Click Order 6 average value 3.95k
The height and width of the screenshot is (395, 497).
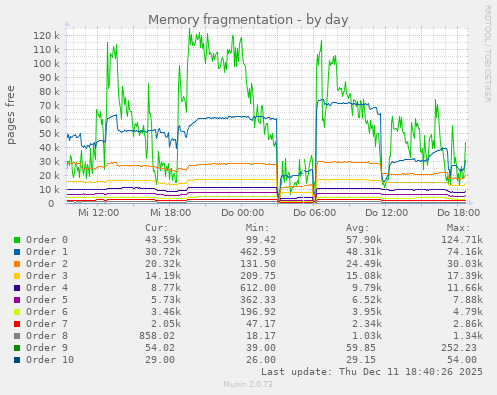(x=367, y=312)
